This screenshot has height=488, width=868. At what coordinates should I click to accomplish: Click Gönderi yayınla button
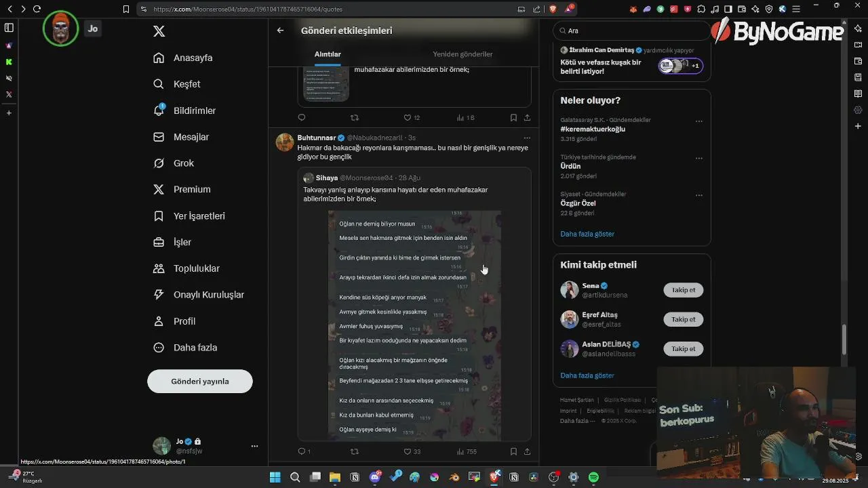tap(200, 381)
